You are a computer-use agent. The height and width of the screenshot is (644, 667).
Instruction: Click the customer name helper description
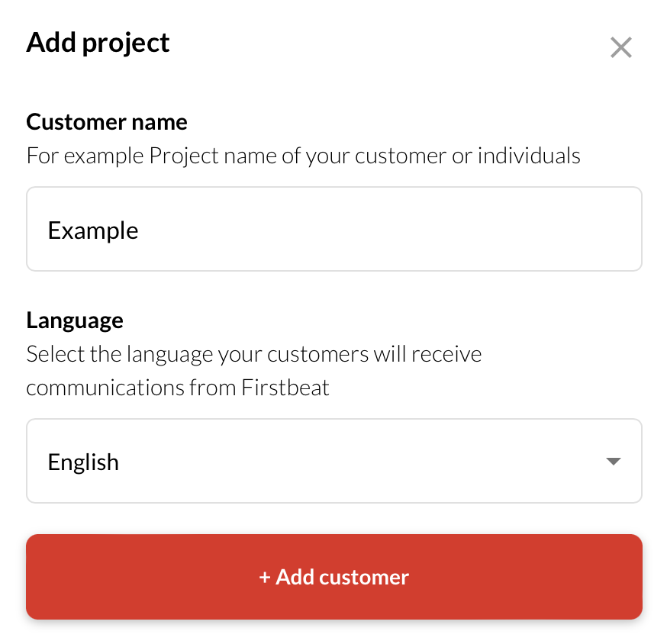(x=303, y=156)
